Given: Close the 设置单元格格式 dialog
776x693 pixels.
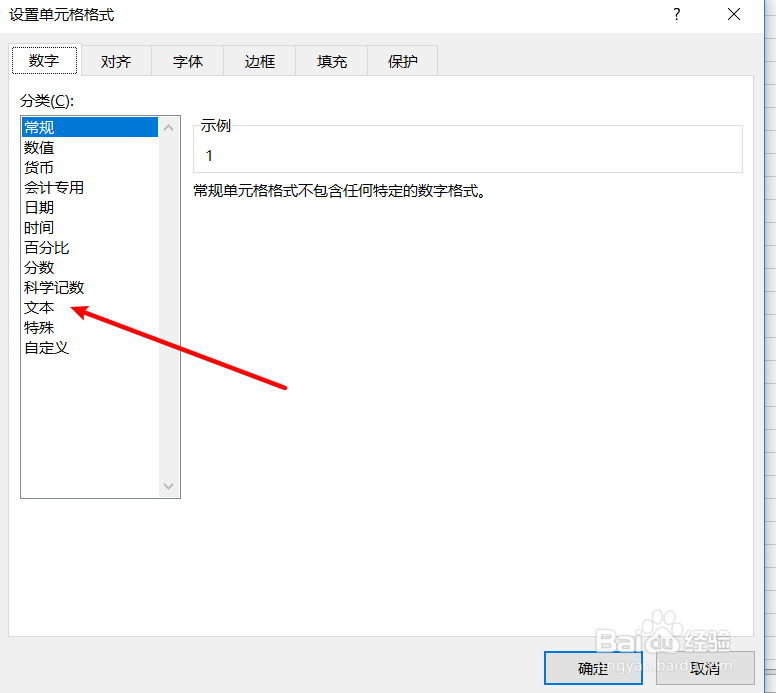Looking at the screenshot, I should pos(734,14).
